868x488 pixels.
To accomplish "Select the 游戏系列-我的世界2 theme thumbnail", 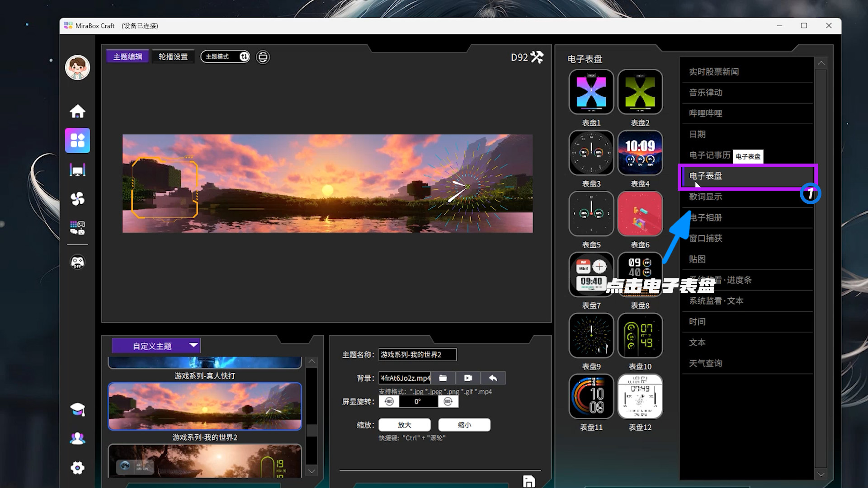I will 205,406.
